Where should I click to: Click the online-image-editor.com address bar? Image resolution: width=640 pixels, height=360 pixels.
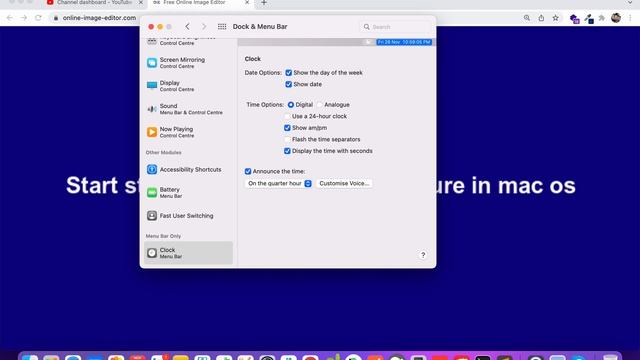tap(99, 18)
